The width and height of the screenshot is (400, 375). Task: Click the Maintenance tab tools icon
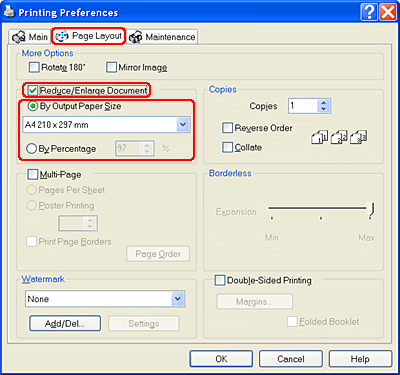tap(136, 37)
